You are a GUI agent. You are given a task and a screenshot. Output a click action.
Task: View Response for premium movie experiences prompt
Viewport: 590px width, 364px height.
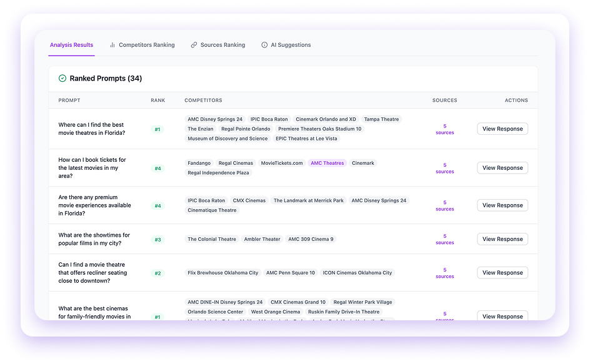tap(502, 205)
